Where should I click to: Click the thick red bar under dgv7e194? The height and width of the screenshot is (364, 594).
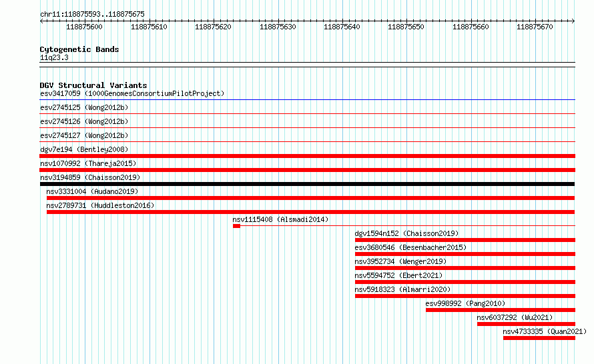307,156
